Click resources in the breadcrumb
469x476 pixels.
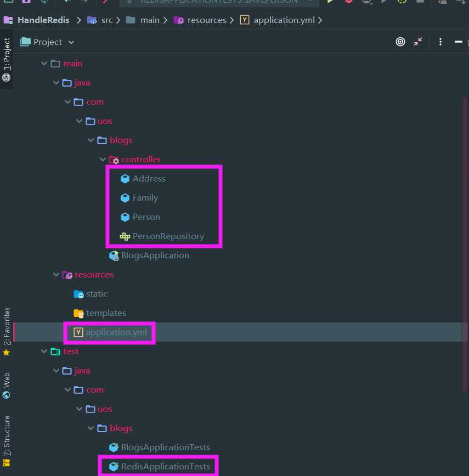pyautogui.click(x=207, y=20)
